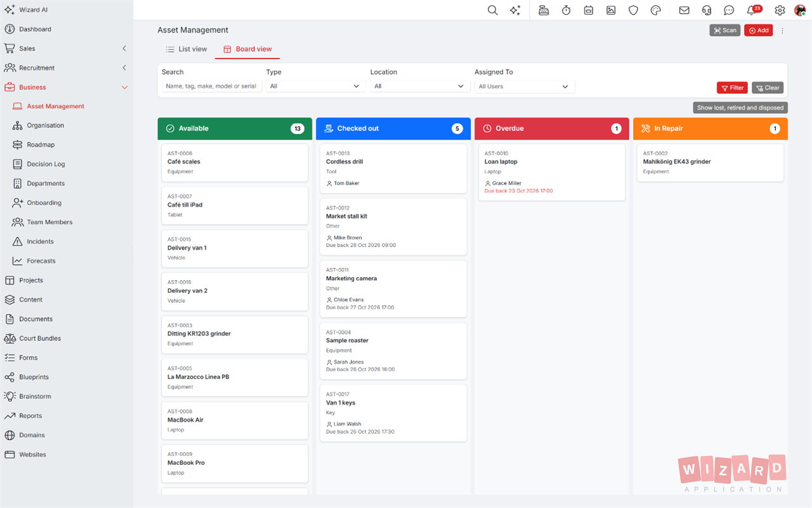812x508 pixels.
Task: Open the calendar icon in top bar
Action: coord(589,10)
